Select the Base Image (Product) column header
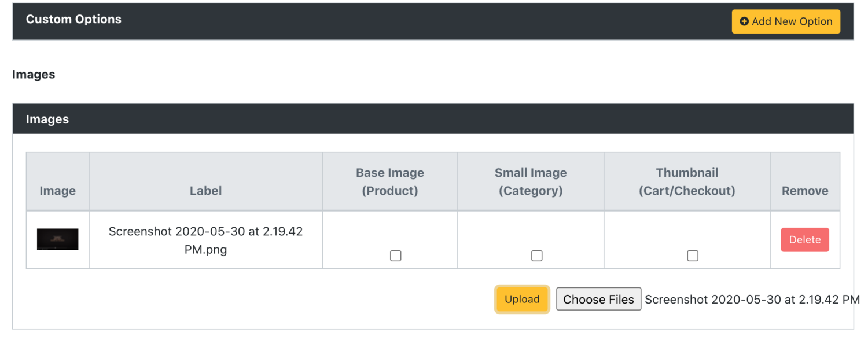 click(x=390, y=181)
